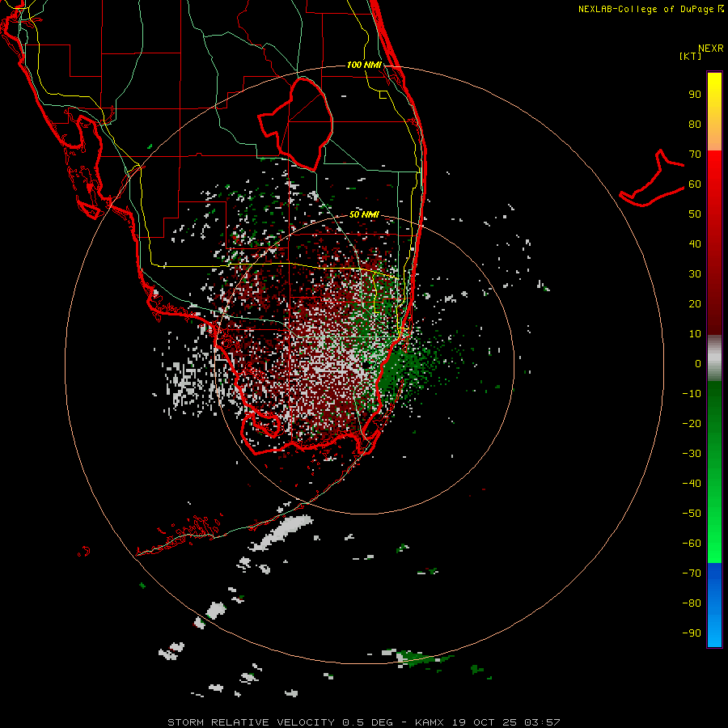Select the -30 value on velocity scale
728x728 pixels.
coord(692,454)
